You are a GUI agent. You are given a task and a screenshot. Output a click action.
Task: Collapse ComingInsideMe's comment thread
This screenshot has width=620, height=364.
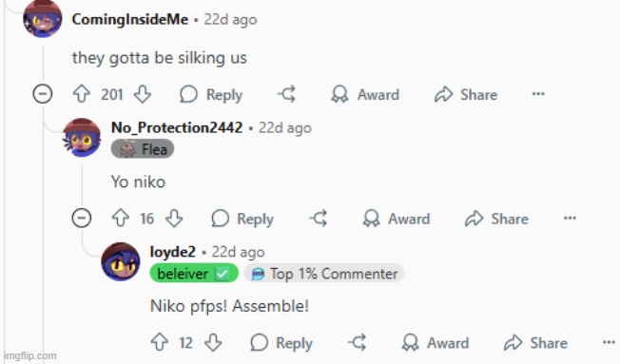(42, 94)
